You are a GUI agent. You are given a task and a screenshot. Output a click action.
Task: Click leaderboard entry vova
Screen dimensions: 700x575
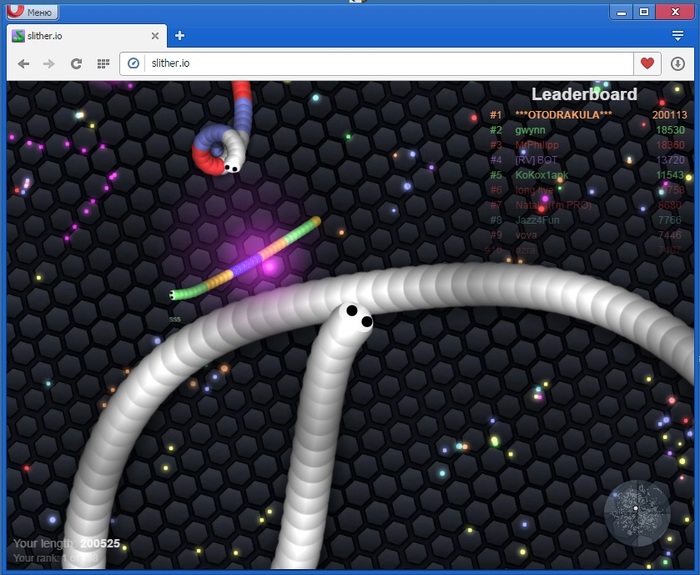[x=526, y=235]
